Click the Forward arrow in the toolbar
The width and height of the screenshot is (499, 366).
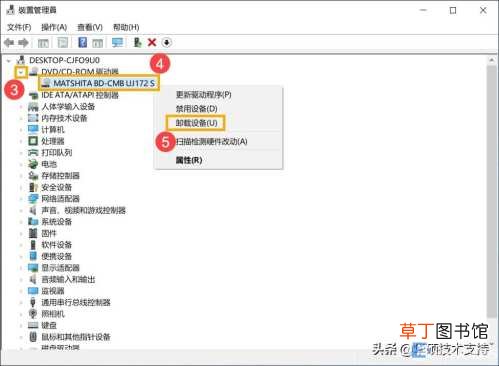pos(23,43)
